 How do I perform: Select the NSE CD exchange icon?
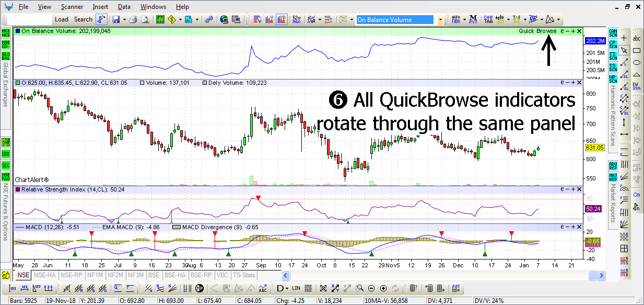(x=6, y=44)
